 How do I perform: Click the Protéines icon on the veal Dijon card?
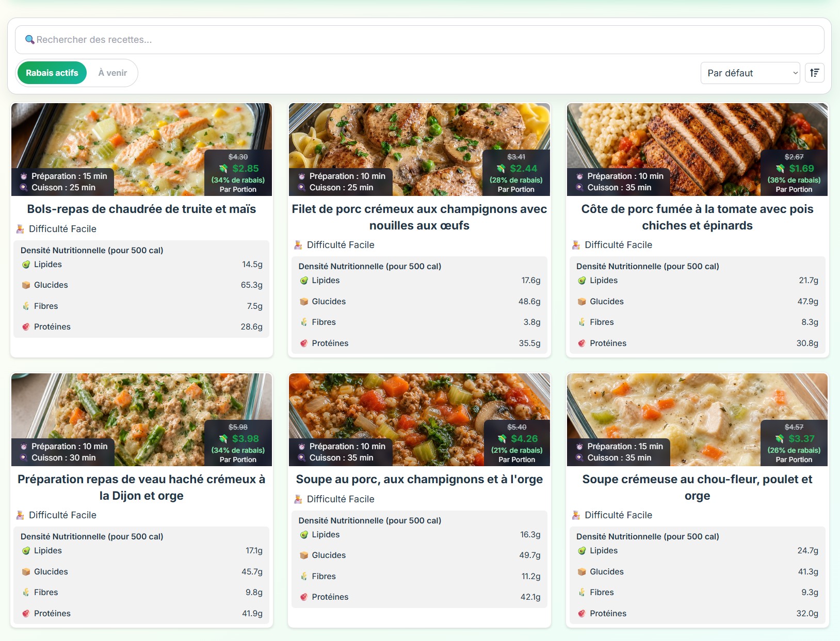[26, 614]
